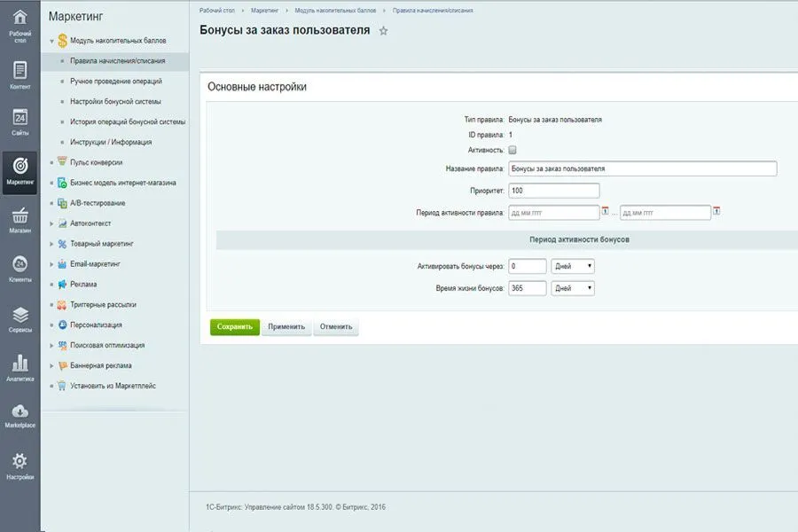Select Ручное проведение операций menu item
The image size is (798, 532).
(x=115, y=82)
